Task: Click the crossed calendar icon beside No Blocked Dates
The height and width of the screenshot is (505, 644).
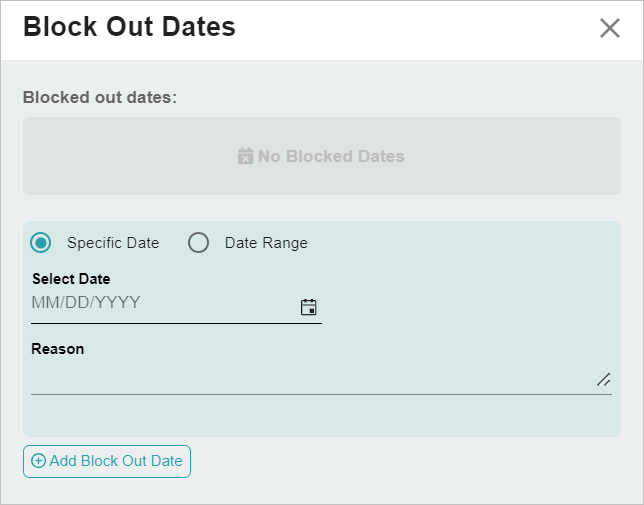Action: pyautogui.click(x=245, y=156)
